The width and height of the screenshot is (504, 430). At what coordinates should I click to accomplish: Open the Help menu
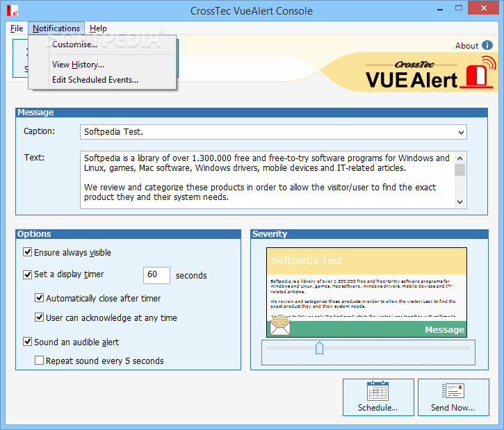(98, 28)
